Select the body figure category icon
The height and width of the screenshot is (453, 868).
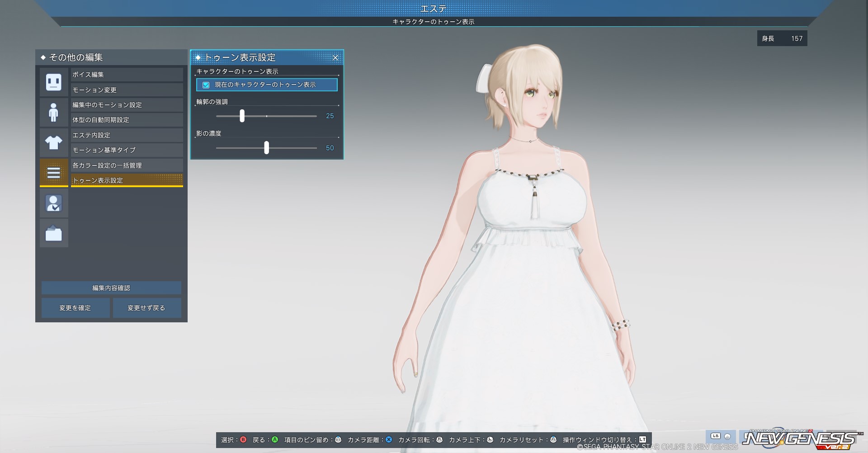pyautogui.click(x=54, y=112)
